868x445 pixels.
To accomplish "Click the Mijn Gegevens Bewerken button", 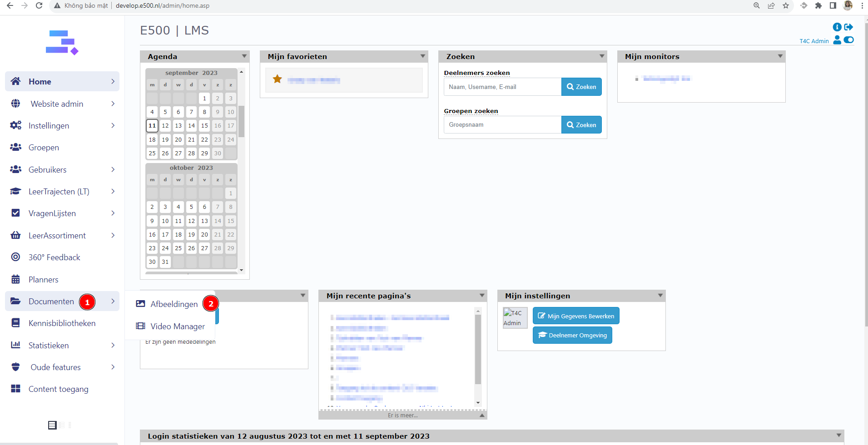I will click(575, 316).
